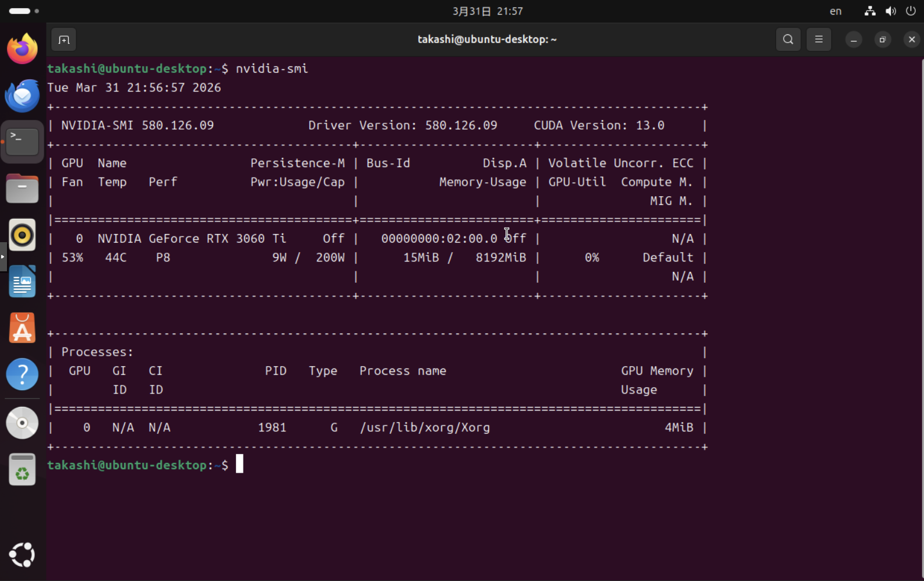
Task: Open the 'en' input source menu
Action: tap(835, 11)
